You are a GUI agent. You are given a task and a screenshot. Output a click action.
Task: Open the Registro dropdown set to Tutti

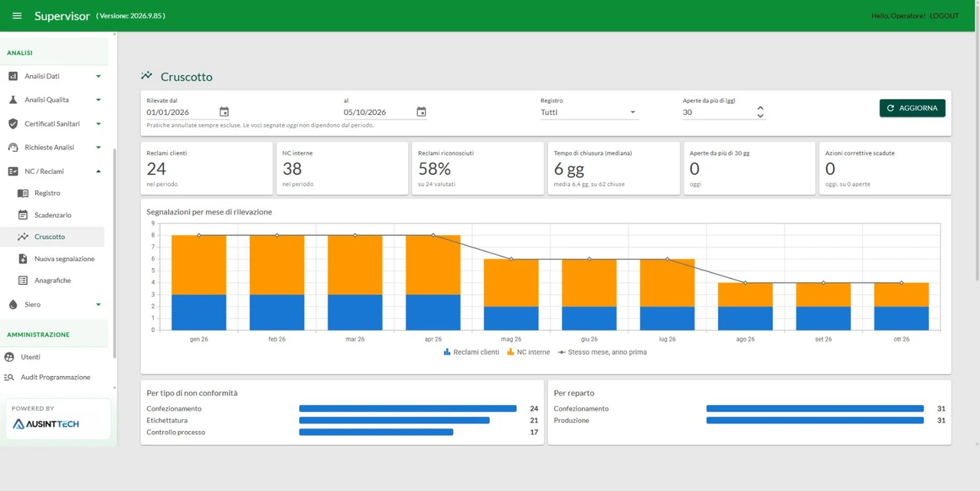pos(589,112)
